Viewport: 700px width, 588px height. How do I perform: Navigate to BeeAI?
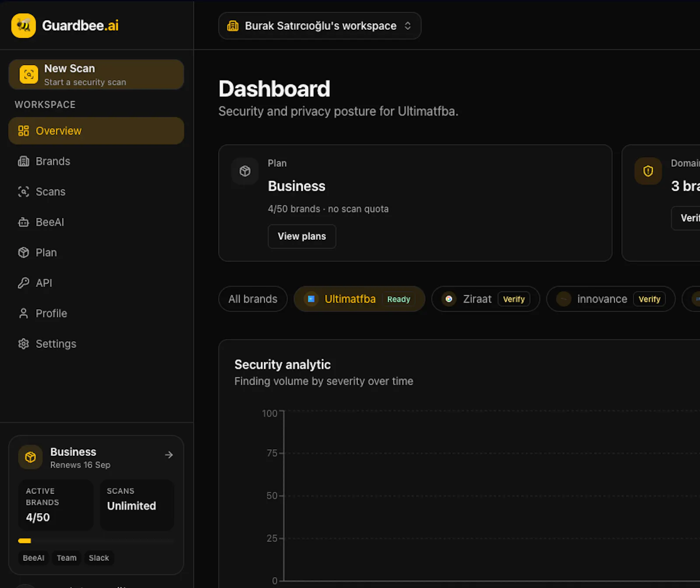pos(96,222)
